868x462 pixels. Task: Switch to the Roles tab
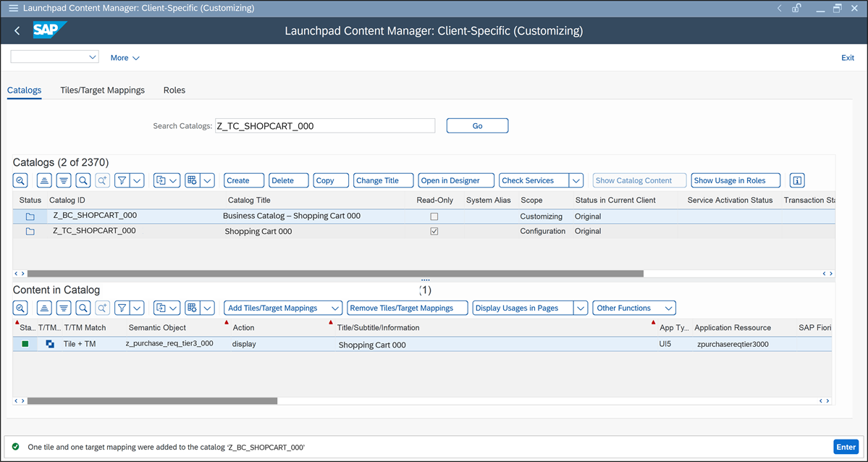point(174,90)
